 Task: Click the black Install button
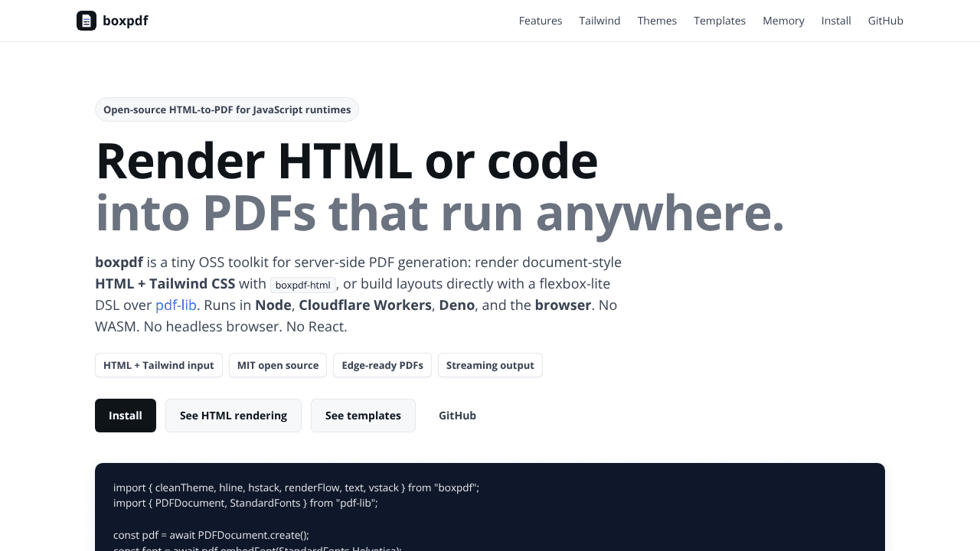click(x=126, y=416)
